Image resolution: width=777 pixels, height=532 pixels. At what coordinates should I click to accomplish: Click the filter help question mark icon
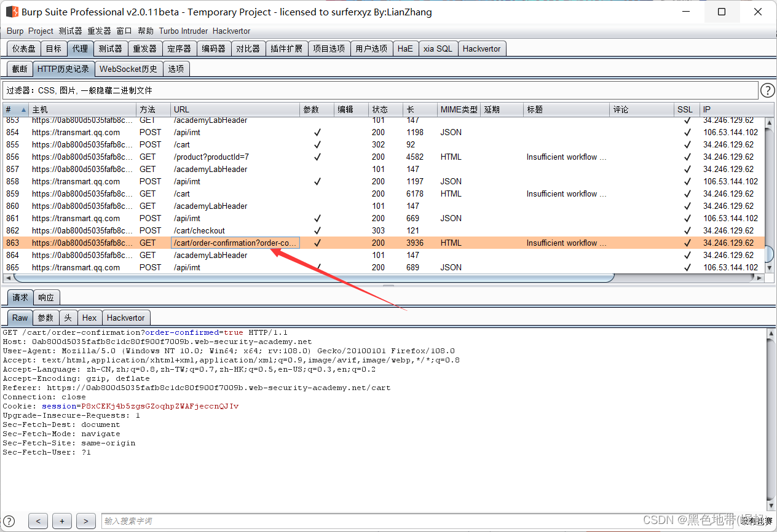click(767, 91)
